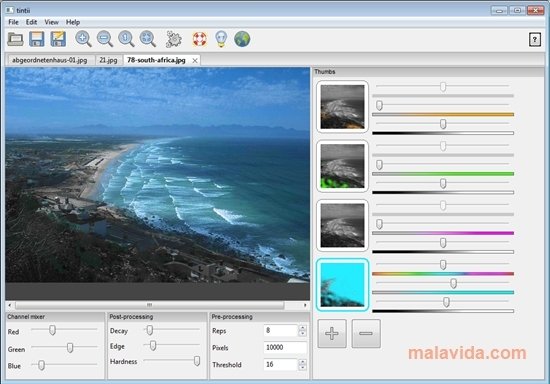Select the orange-tinted thumbnail
The image size is (550, 384).
342,107
